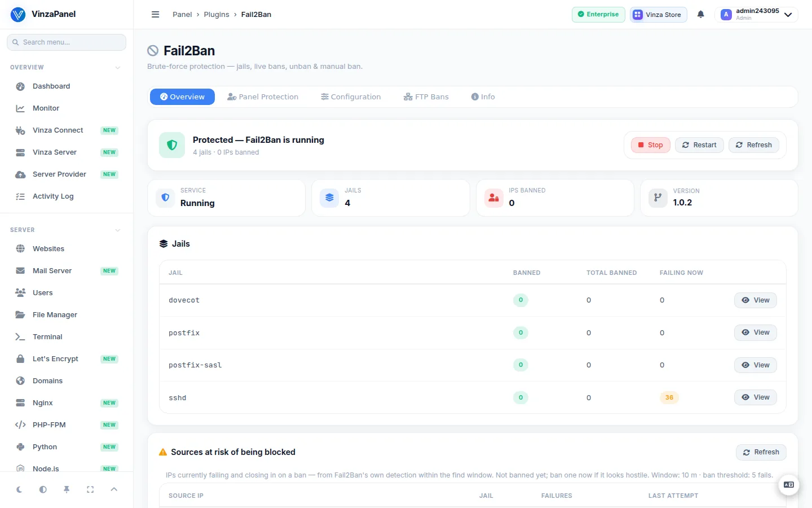Stop the Fail2Ban service

tap(651, 145)
